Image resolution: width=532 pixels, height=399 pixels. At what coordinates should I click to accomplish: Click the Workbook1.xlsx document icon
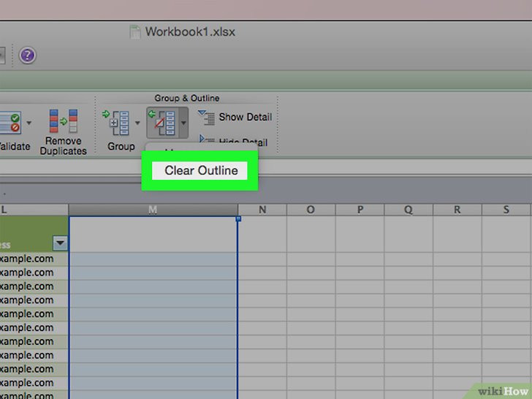tap(135, 32)
